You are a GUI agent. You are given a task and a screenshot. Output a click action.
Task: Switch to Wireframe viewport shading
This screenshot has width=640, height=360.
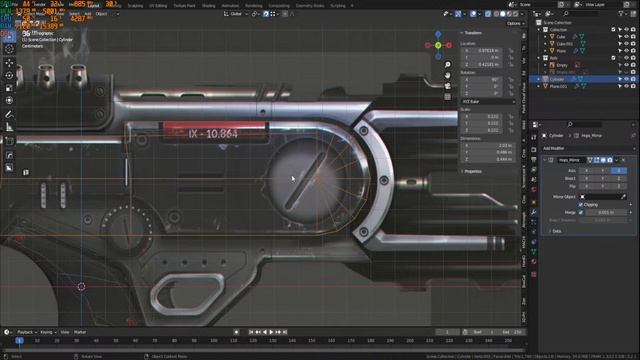496,14
